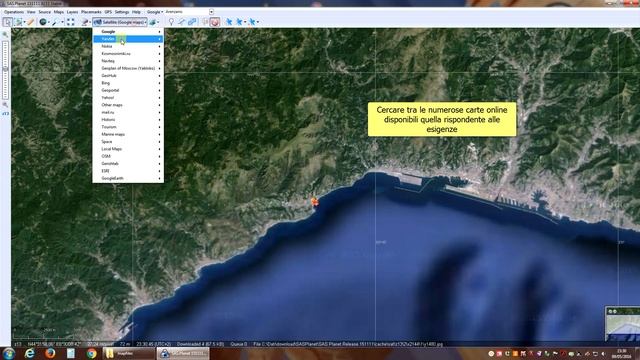
Task: Open the GPS menu
Action: coord(108,12)
